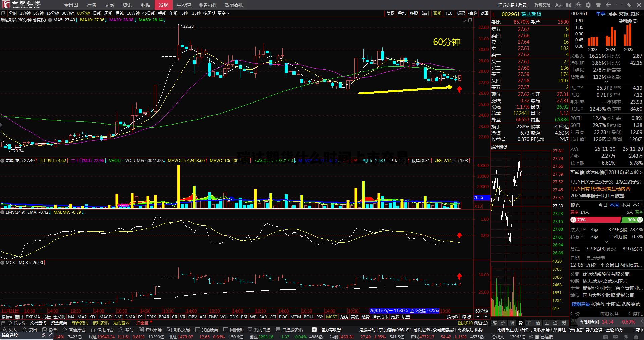Click the 传统交易 button
This screenshot has height=340, width=644.
(x=542, y=5)
